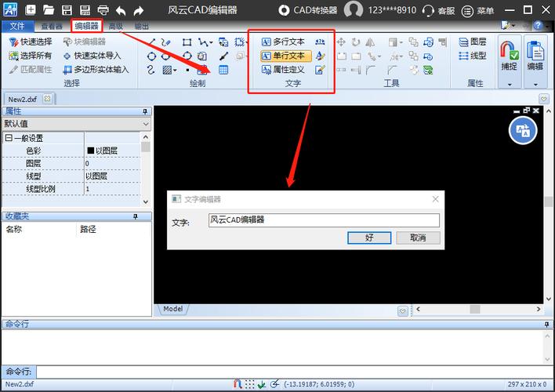This screenshot has height=392, width=555.
Task: Open the 菜单 menu in the title bar
Action: pyautogui.click(x=477, y=11)
